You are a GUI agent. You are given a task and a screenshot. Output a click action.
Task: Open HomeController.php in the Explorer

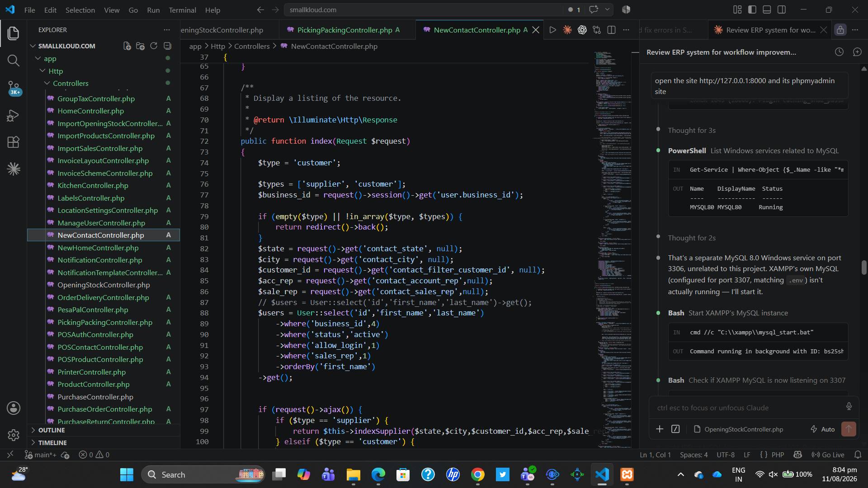point(90,111)
